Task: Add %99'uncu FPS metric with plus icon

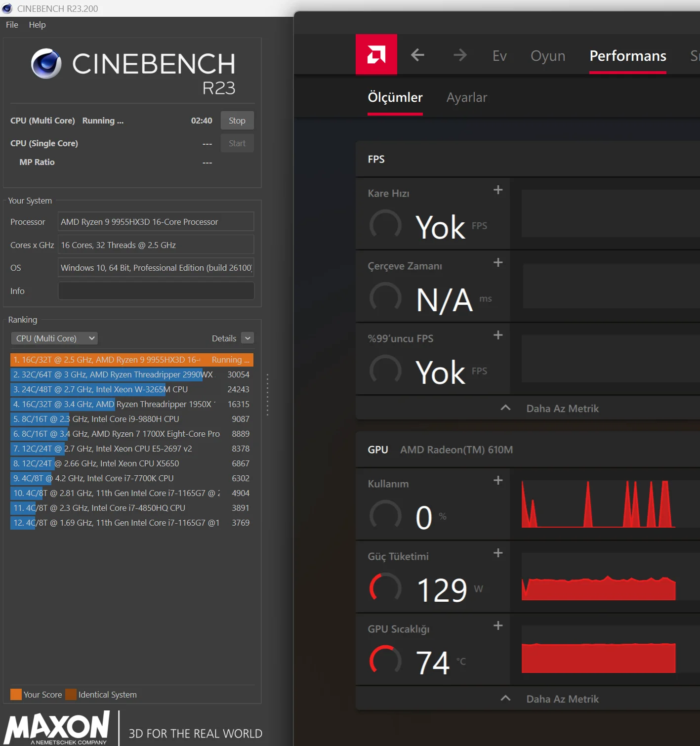Action: [x=498, y=335]
